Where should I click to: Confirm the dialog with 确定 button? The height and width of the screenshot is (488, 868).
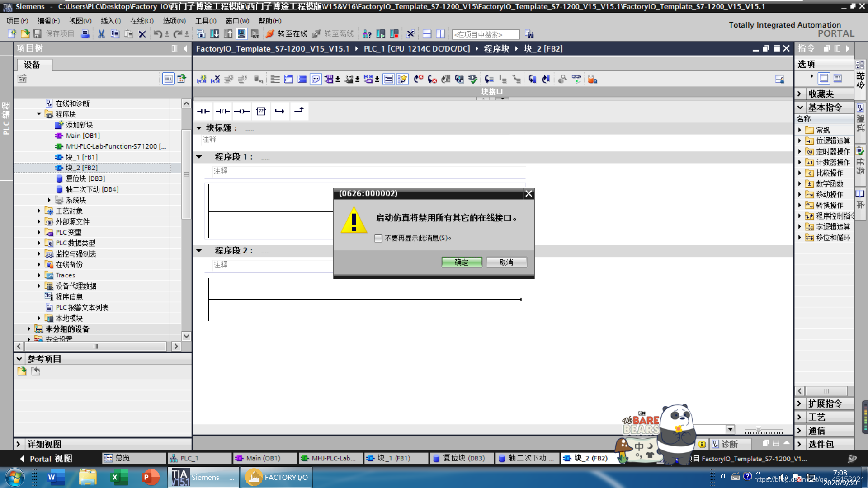462,262
